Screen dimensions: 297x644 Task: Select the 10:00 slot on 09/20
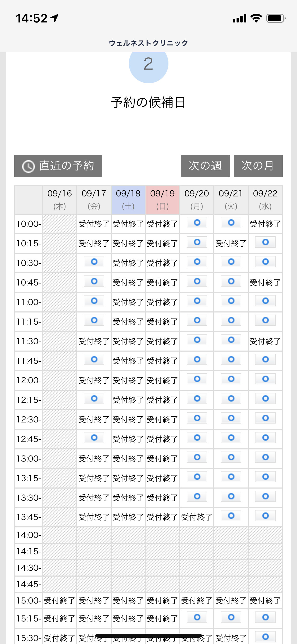(x=197, y=223)
